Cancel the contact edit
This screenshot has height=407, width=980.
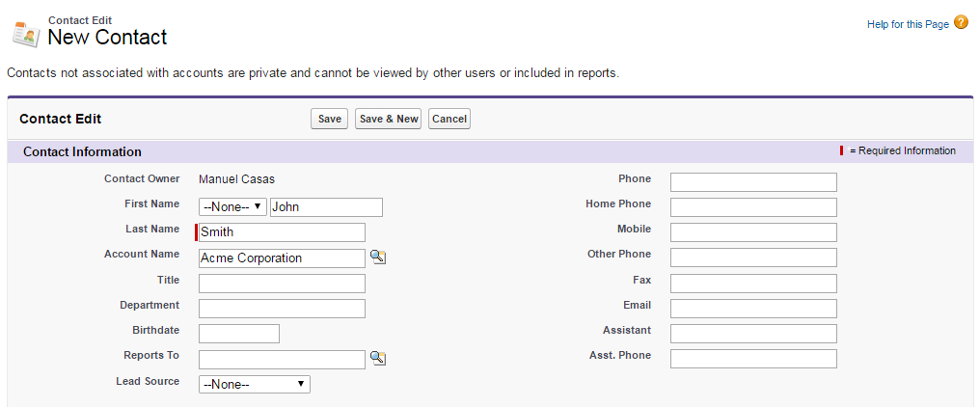coord(449,119)
